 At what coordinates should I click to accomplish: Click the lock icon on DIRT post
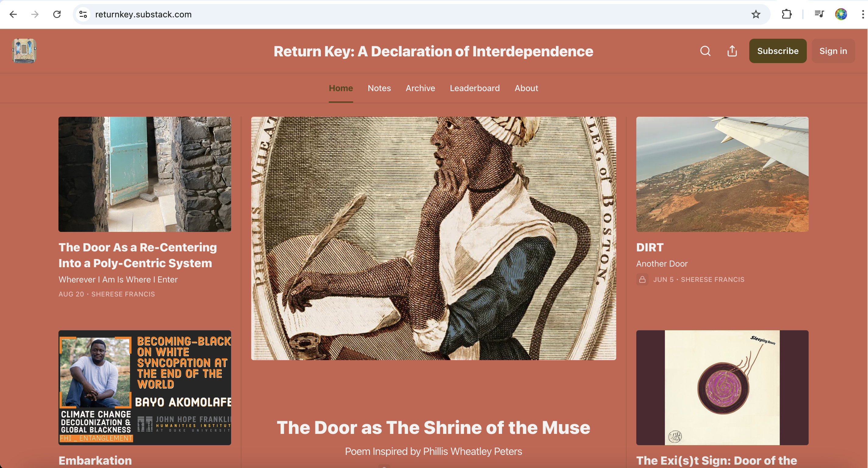pos(642,279)
